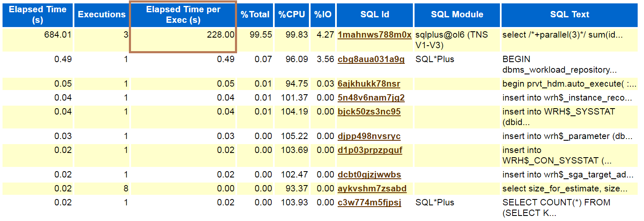Select the %IO column header
Viewport: 644px width, 221px height.
tap(323, 15)
